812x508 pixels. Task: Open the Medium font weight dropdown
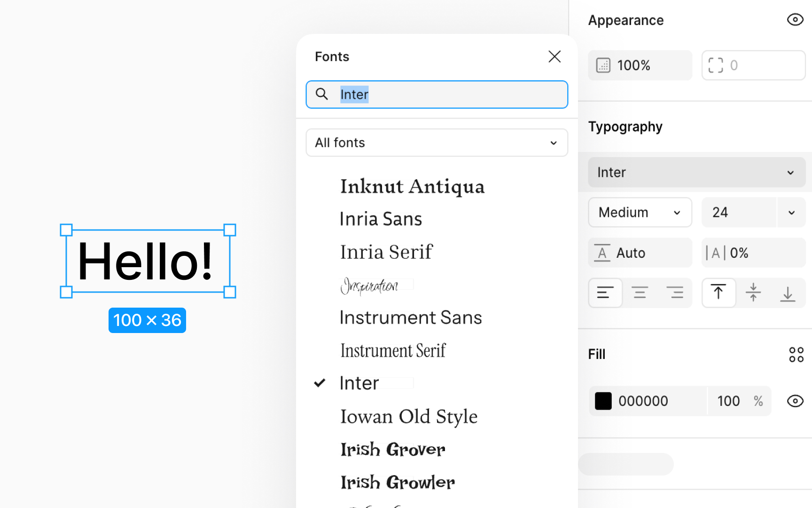(x=640, y=212)
